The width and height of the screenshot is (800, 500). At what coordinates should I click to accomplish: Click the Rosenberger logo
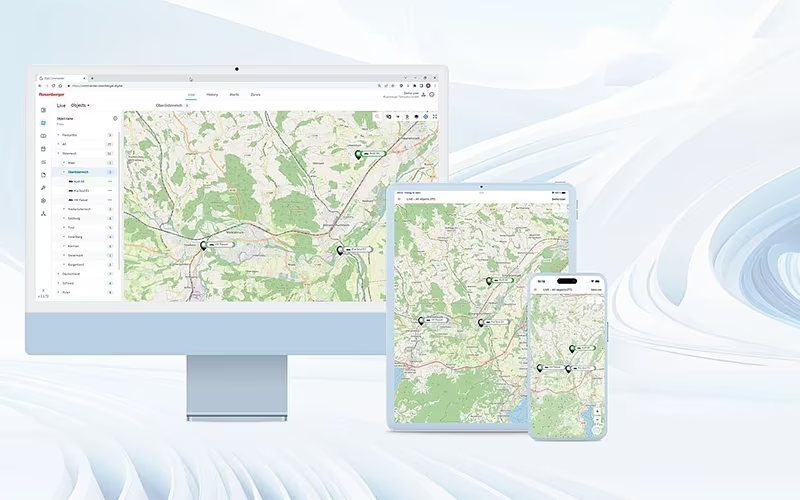(x=52, y=94)
